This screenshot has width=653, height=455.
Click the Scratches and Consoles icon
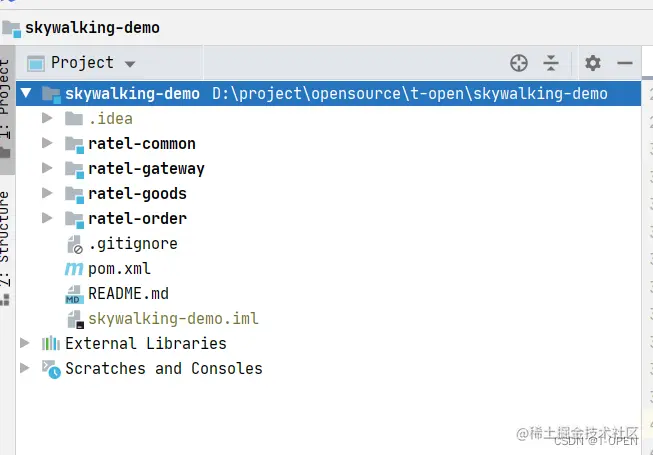[51, 369]
